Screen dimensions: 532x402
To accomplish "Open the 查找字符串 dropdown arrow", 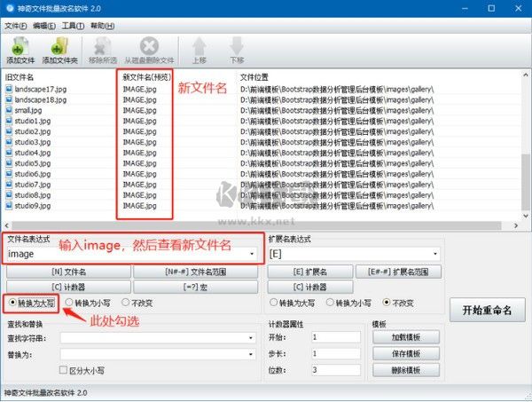I will click(x=251, y=338).
